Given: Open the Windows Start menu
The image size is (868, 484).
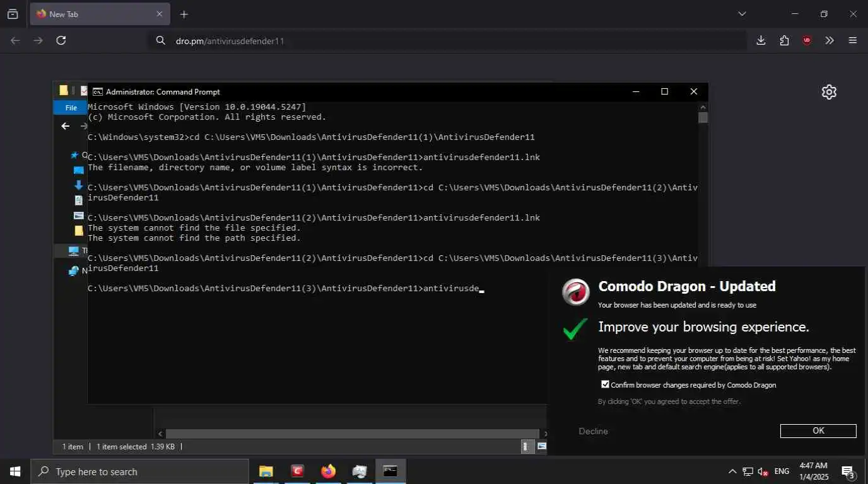Looking at the screenshot, I should [15, 471].
